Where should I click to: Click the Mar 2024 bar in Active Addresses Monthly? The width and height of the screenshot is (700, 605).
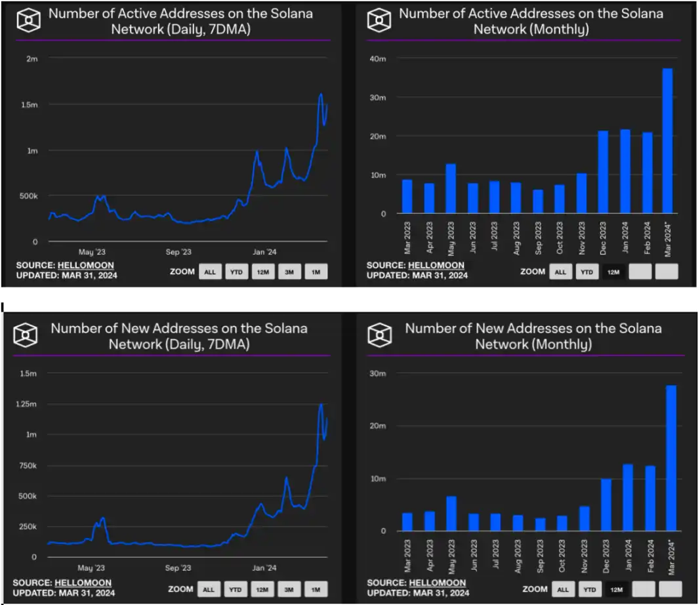click(x=667, y=141)
